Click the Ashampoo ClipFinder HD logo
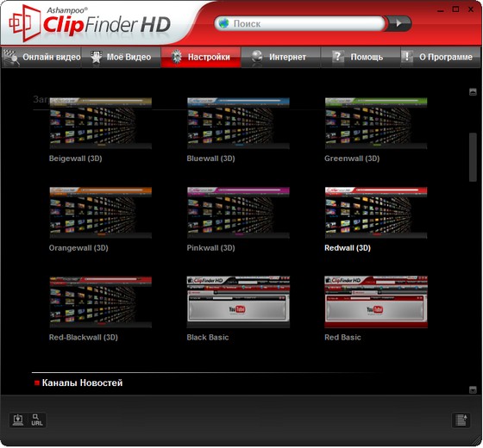Viewport: 483px width, 448px height. pos(90,23)
